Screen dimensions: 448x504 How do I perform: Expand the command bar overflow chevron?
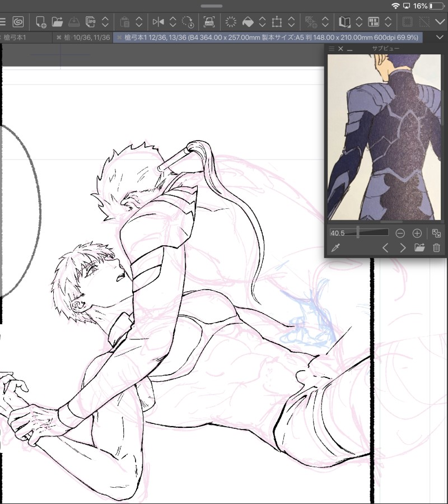tap(440, 22)
